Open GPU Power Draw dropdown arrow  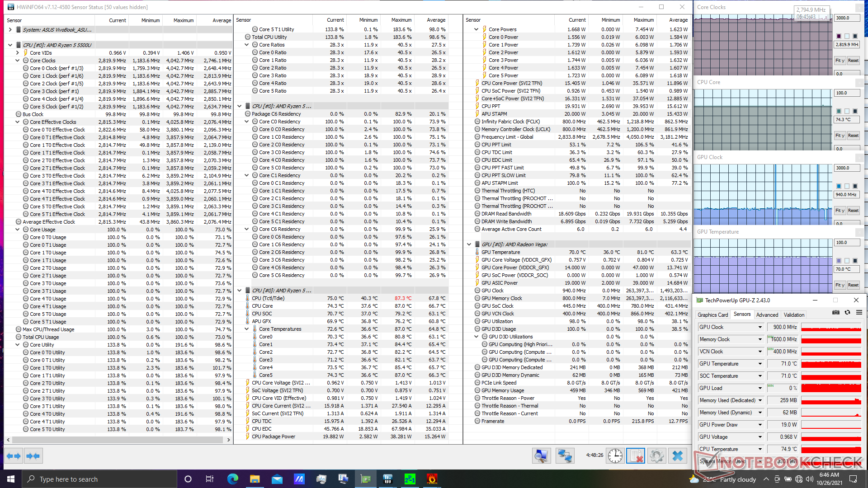click(760, 425)
